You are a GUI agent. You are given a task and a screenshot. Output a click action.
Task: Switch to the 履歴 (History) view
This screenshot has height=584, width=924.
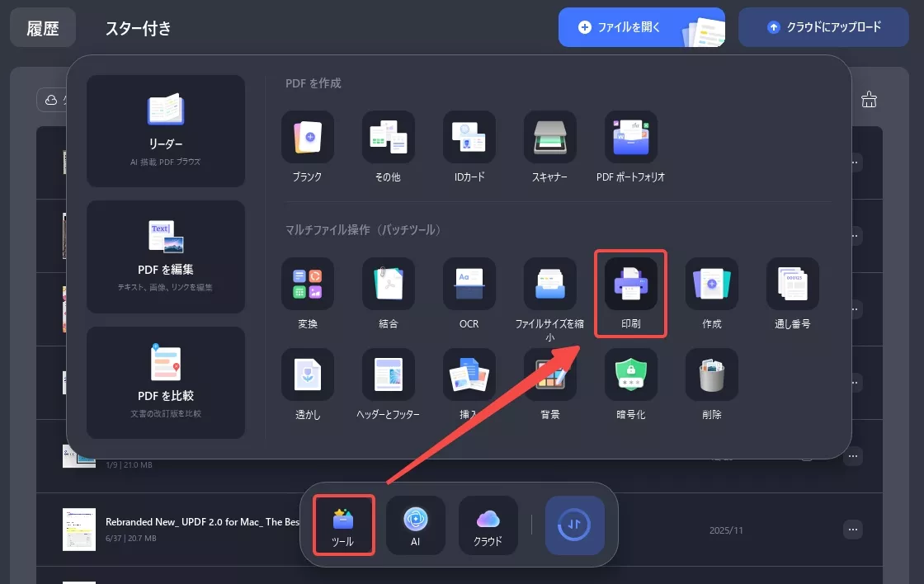click(x=42, y=26)
